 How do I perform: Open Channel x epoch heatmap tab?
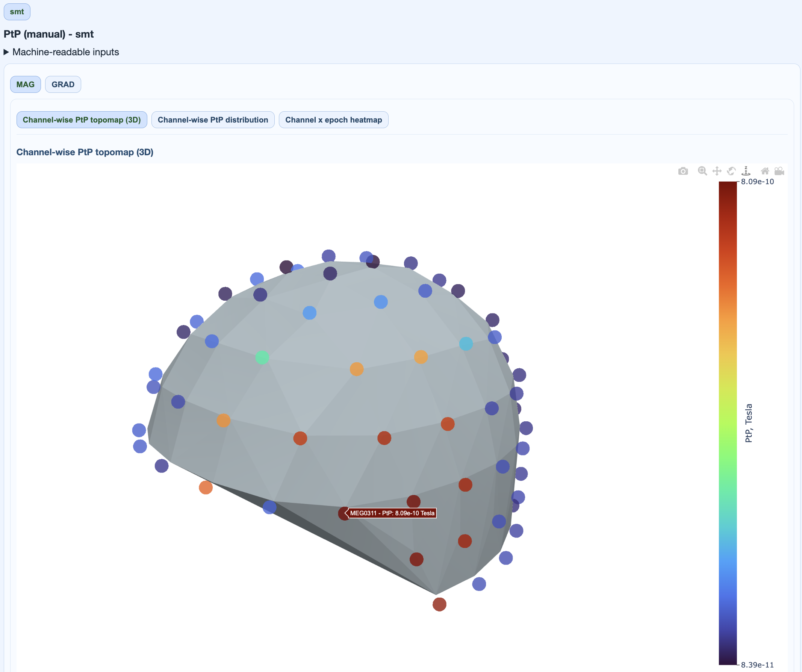[333, 120]
